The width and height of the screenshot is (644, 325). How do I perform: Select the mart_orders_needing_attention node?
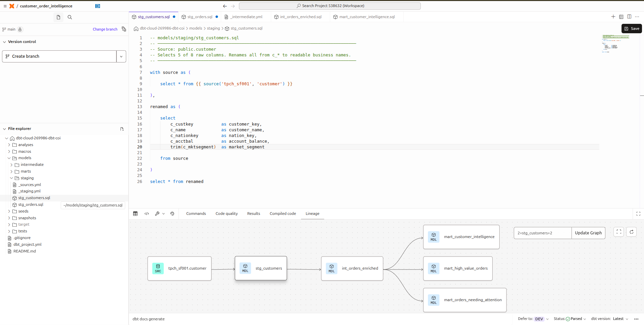(465, 300)
